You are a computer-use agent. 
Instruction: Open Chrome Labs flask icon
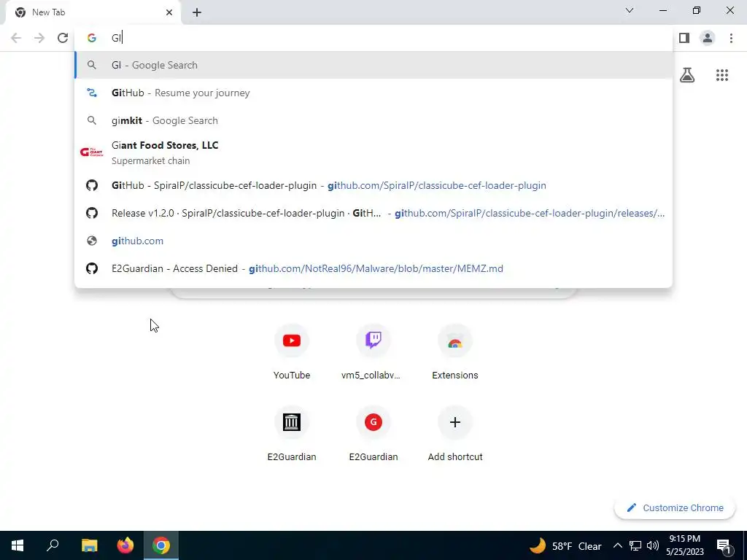(687, 75)
